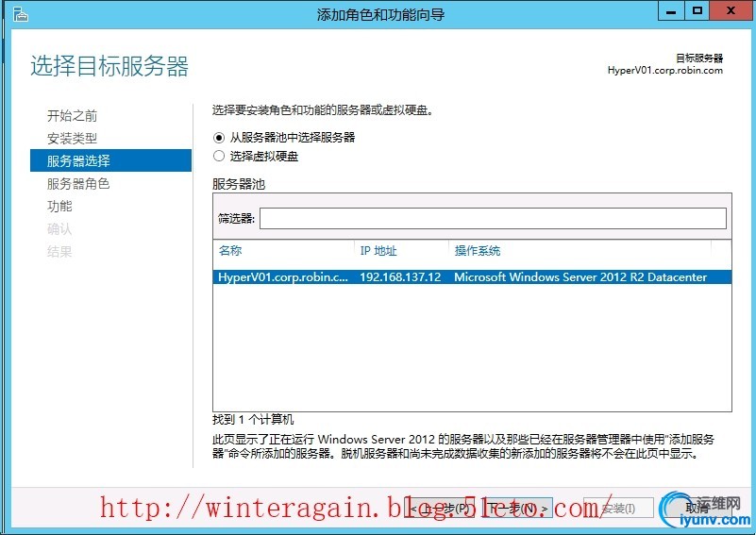Minimize the wizard window
Viewport: 756px width, 535px height.
click(x=671, y=11)
